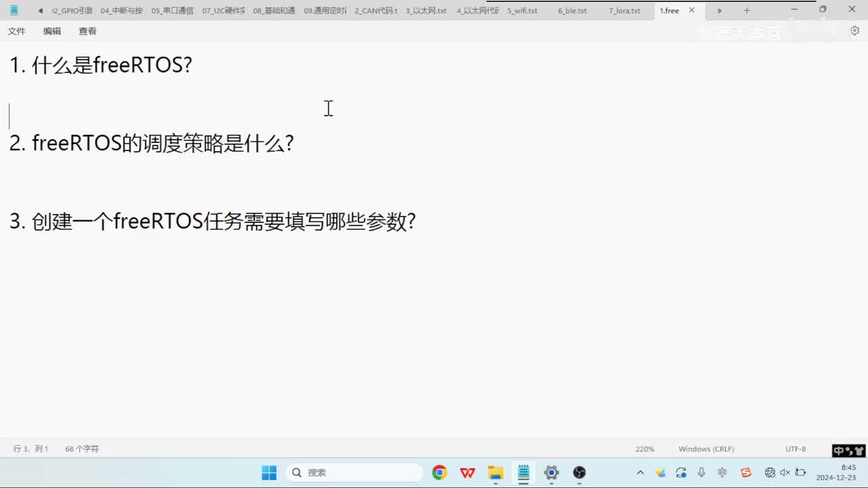Open File Explorer from taskbar
The width and height of the screenshot is (868, 488).
[496, 472]
